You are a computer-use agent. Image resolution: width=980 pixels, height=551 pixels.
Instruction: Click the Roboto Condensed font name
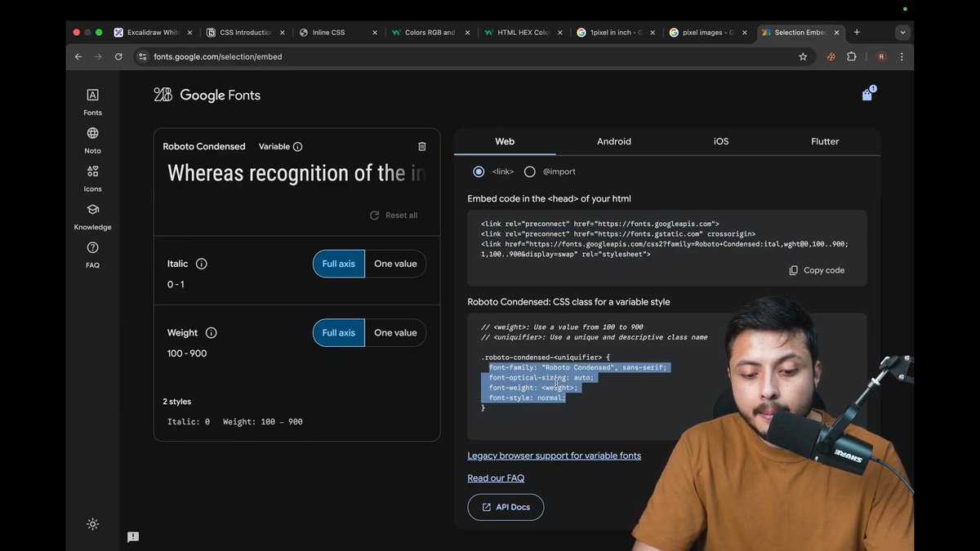pos(204,147)
